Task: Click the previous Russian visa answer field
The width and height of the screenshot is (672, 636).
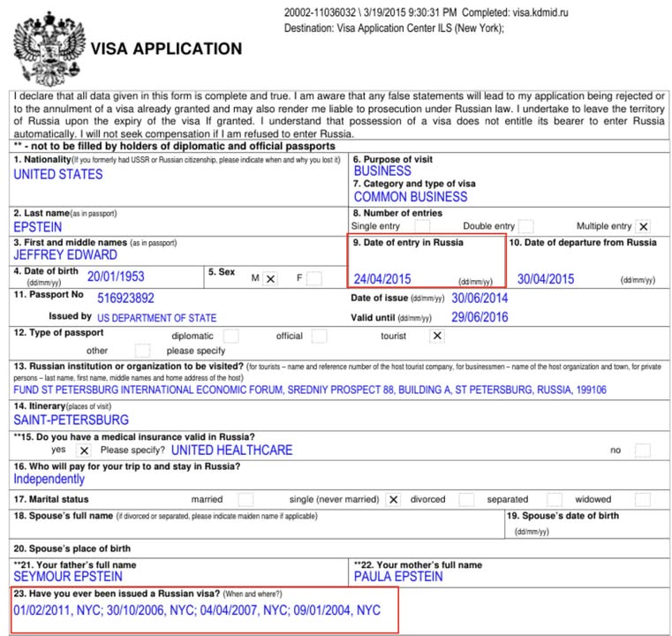Action: pyautogui.click(x=197, y=610)
